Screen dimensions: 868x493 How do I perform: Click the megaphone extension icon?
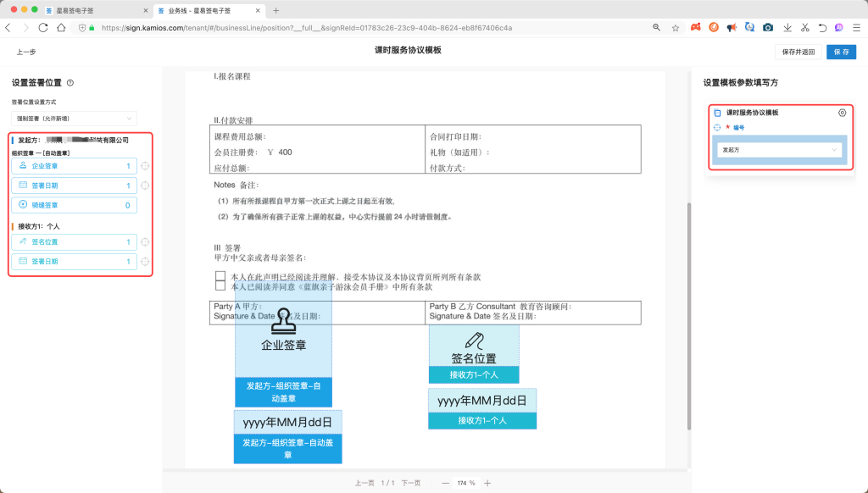point(732,28)
